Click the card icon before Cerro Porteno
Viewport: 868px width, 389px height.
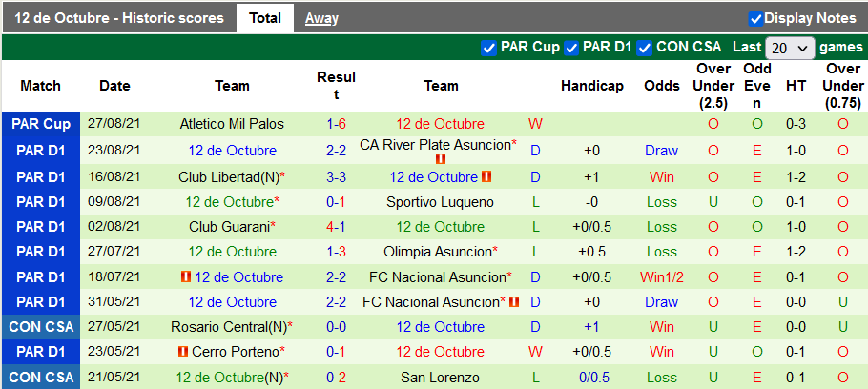[x=183, y=352]
